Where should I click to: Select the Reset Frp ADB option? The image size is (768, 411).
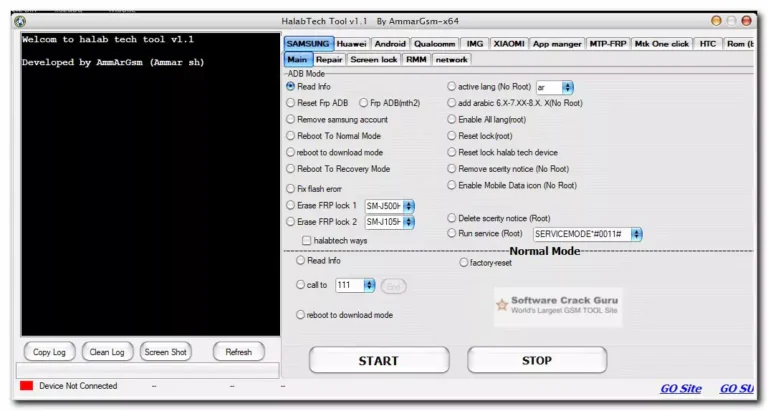pos(291,103)
